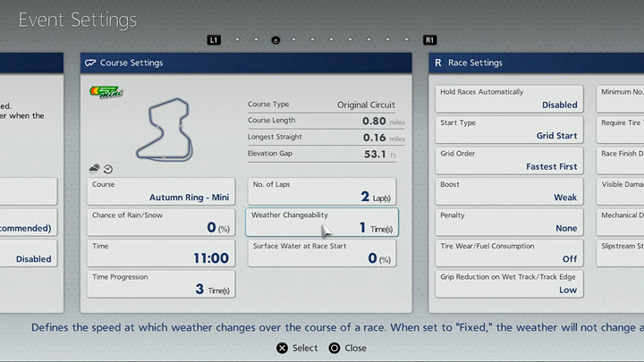Viewport: 644px width, 362px height.
Task: Click the Course Settings header track icon
Action: point(90,63)
